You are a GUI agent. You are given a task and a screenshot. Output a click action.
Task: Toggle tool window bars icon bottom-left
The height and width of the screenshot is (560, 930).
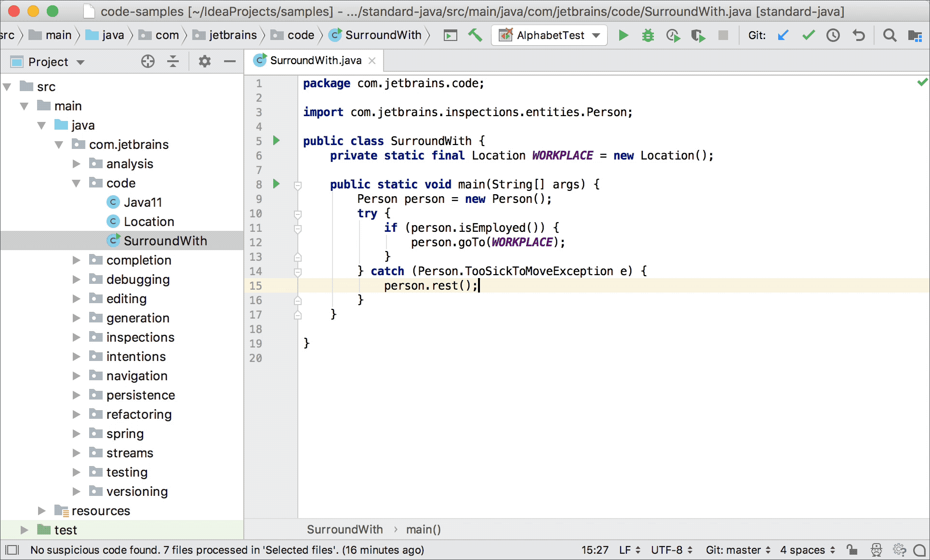click(12, 550)
